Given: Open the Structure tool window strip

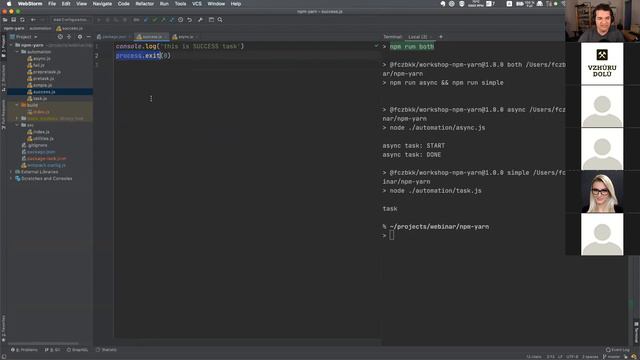Looking at the screenshot, I should [x=4, y=78].
